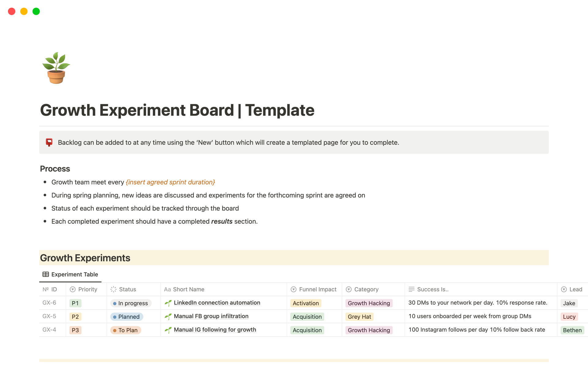
Task: Open Manual IG following for growth
Action: (215, 330)
